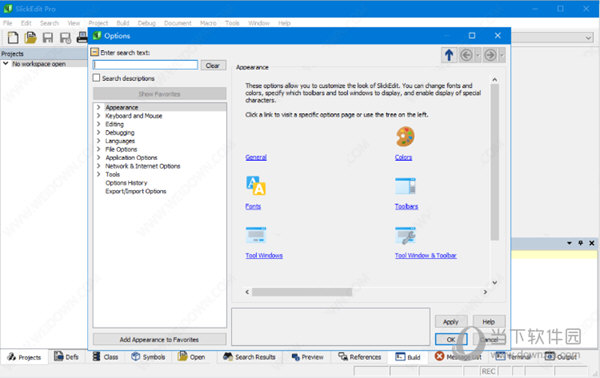Click the Toolbars window icon

(x=405, y=186)
